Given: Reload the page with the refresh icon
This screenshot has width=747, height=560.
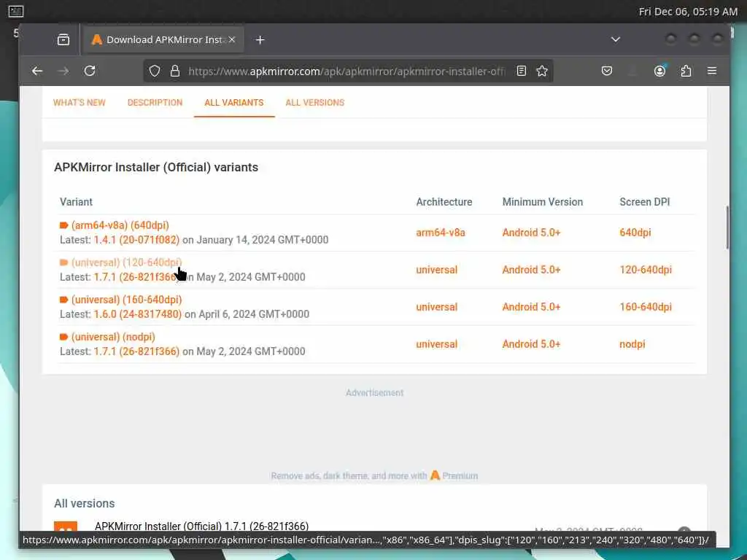Looking at the screenshot, I should tap(90, 71).
